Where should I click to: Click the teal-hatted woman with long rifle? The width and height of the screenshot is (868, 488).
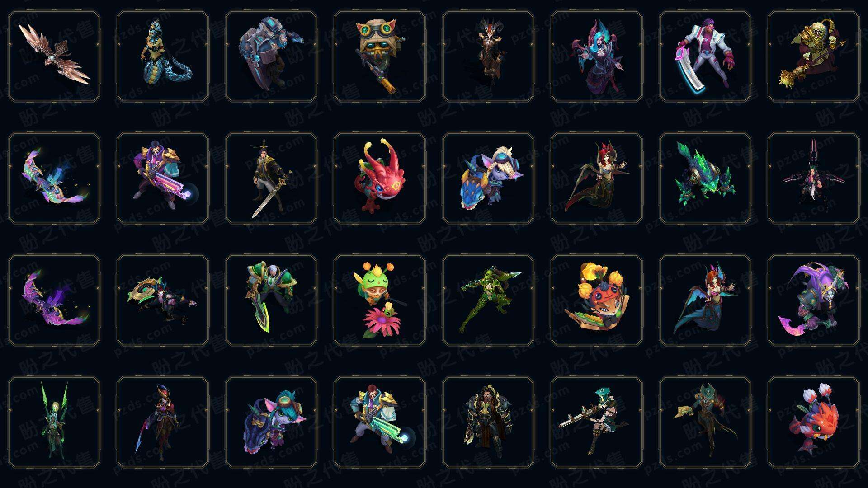tap(597, 422)
